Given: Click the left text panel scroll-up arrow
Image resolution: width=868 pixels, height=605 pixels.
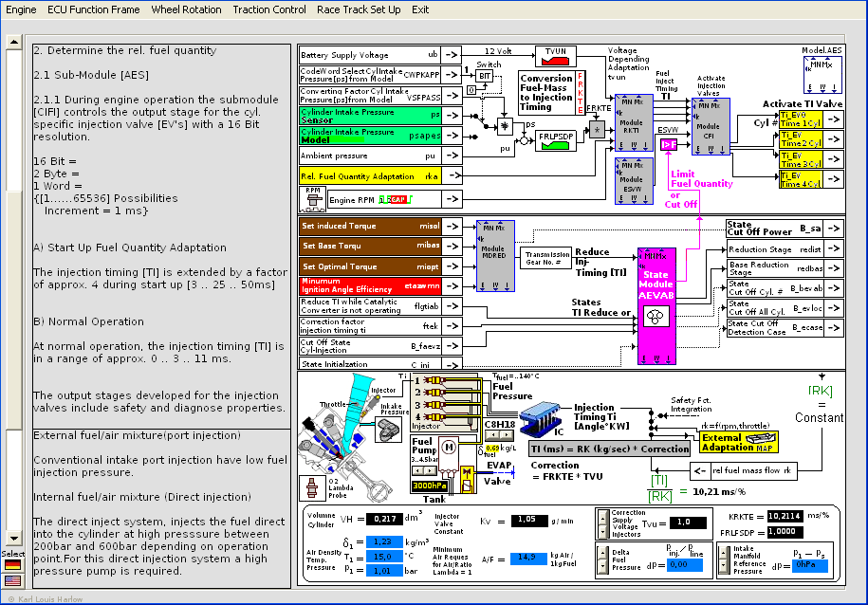Looking at the screenshot, I should click(x=13, y=42).
